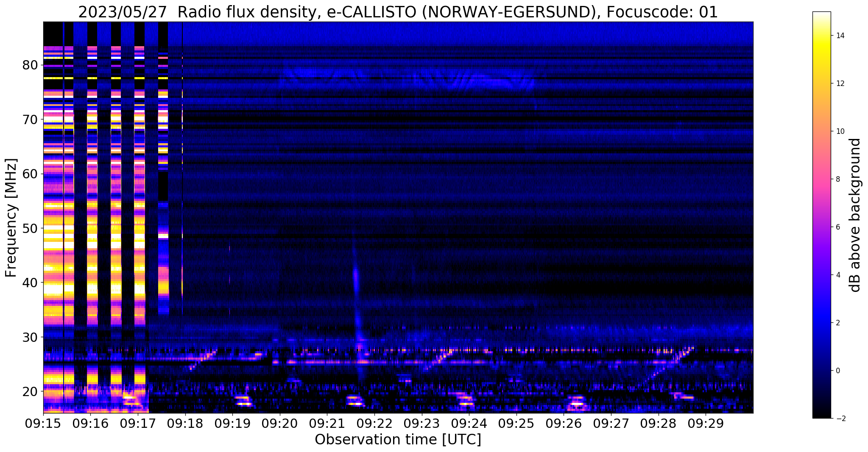The image size is (868, 452).
Task: Click the 09:25 time tick label
Action: [x=516, y=423]
